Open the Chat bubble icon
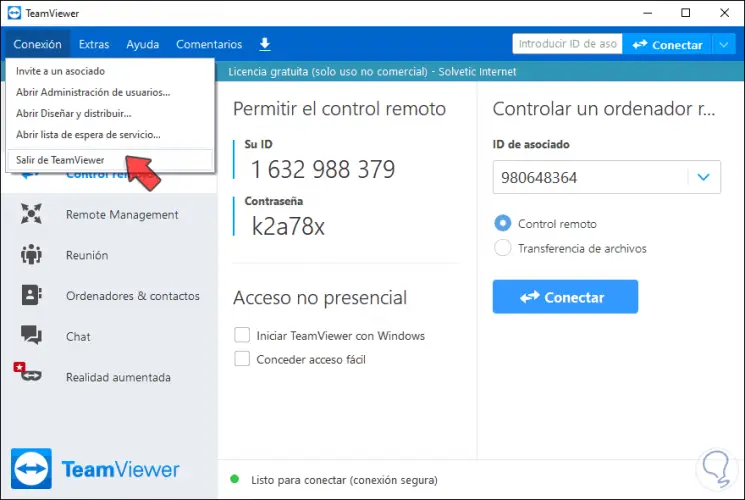The height and width of the screenshot is (500, 745). click(x=31, y=337)
